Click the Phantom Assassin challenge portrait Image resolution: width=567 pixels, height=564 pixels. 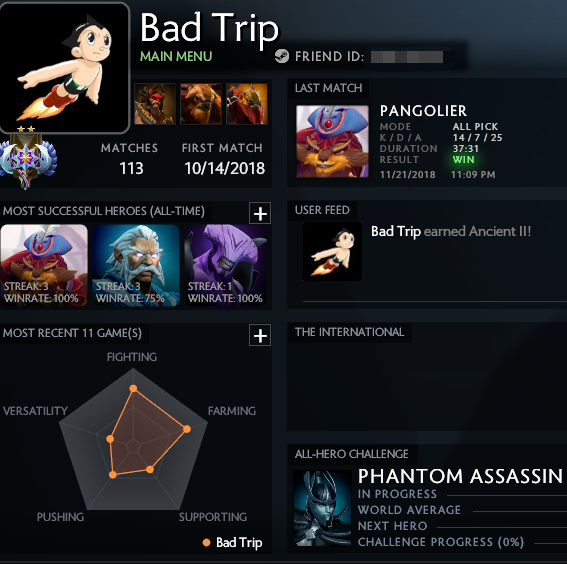point(322,508)
